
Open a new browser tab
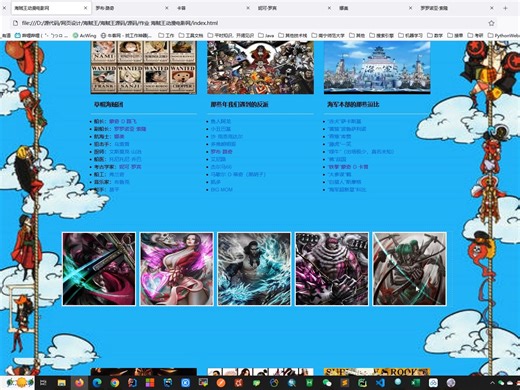click(x=505, y=8)
